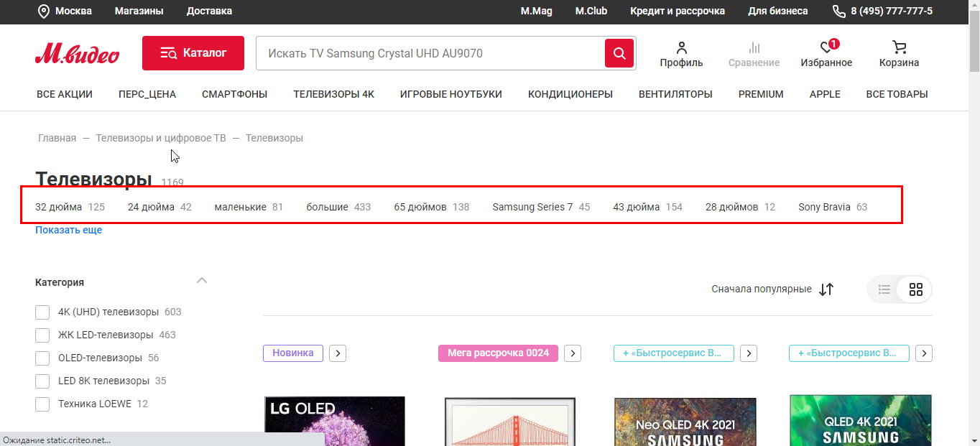Open Избранное favorites heart icon
The height and width of the screenshot is (446, 980).
tap(826, 55)
